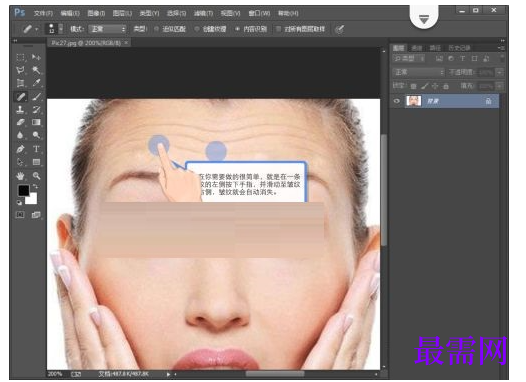This screenshot has height=382, width=526.
Task: Filter layers by smart object icon
Action: [x=486, y=59]
